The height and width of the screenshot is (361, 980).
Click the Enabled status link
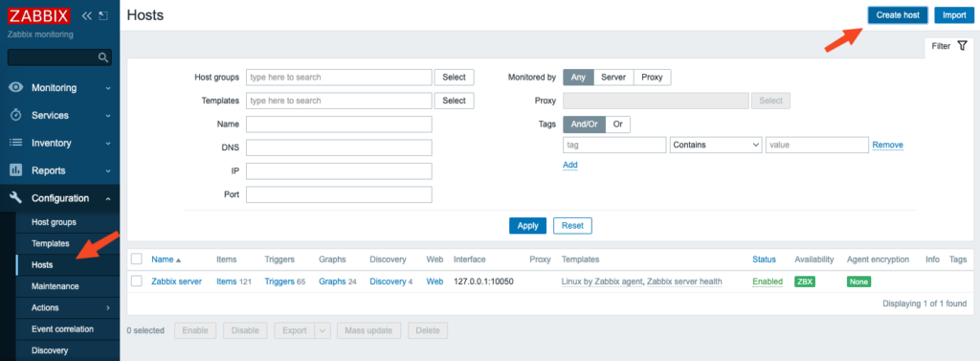[x=768, y=282]
